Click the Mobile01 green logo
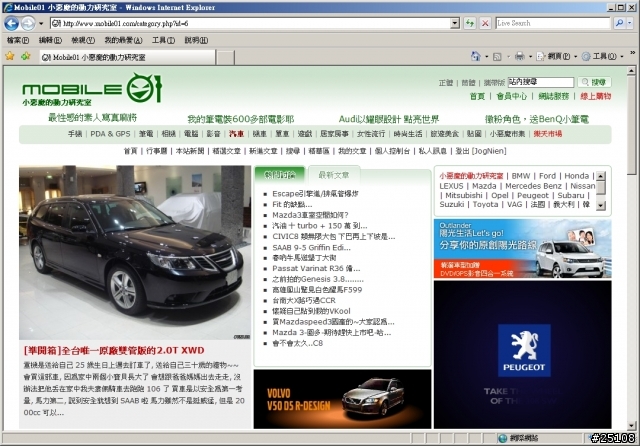 pos(92,89)
